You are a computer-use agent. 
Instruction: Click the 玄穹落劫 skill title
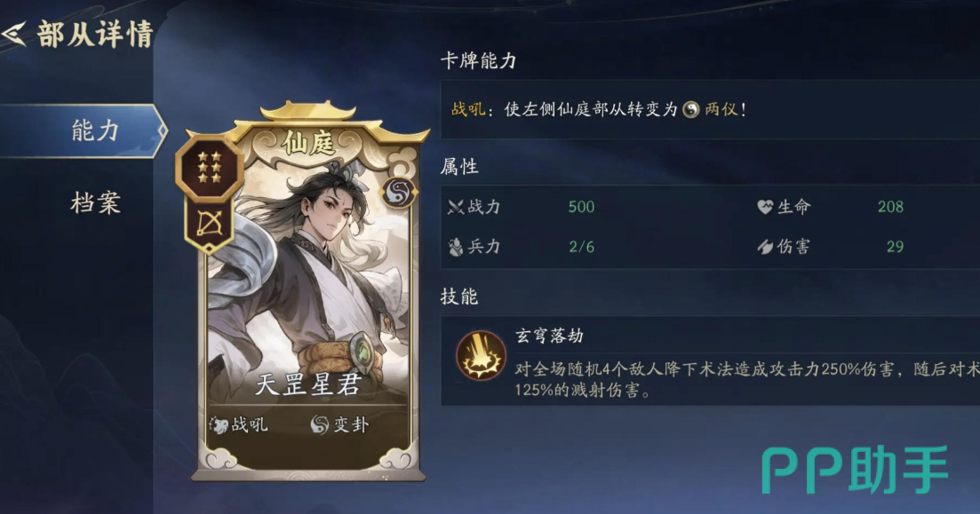click(x=549, y=336)
